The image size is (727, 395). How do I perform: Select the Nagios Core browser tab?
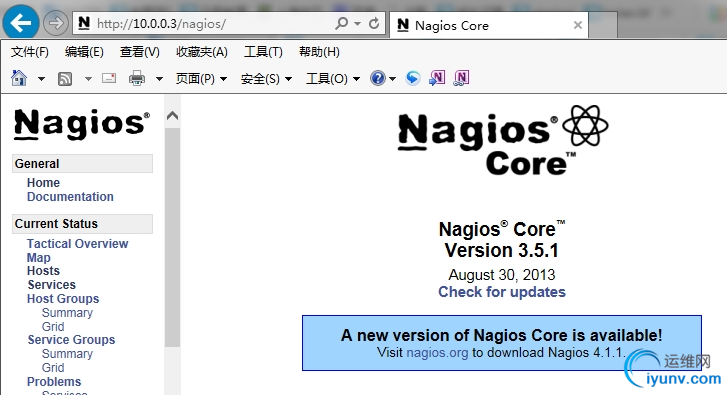click(x=489, y=25)
